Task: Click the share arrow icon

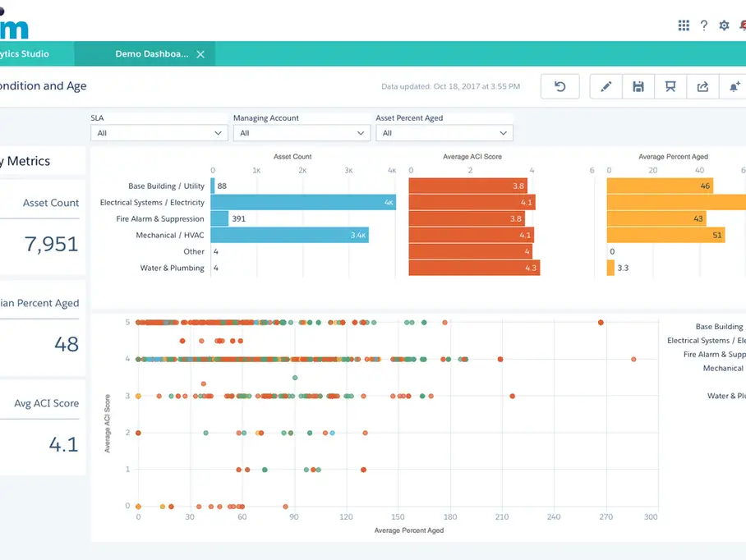Action: click(702, 87)
